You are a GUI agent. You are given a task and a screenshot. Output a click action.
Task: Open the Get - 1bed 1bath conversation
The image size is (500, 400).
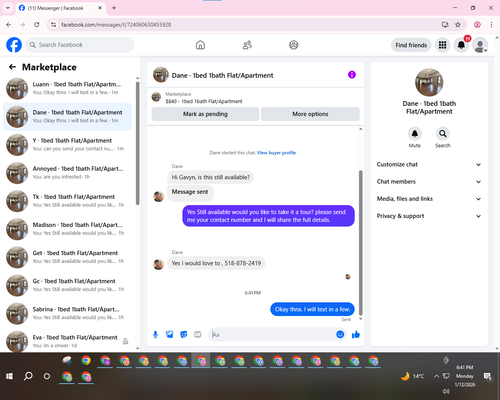(x=67, y=257)
